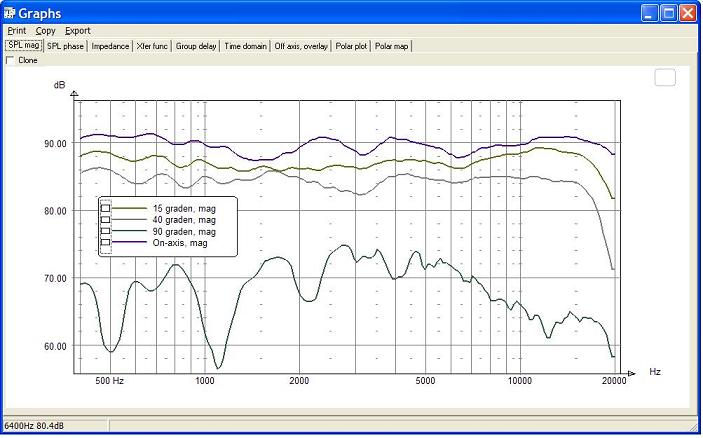This screenshot has width=703, height=438.
Task: View the Polar plot tab
Action: point(351,46)
